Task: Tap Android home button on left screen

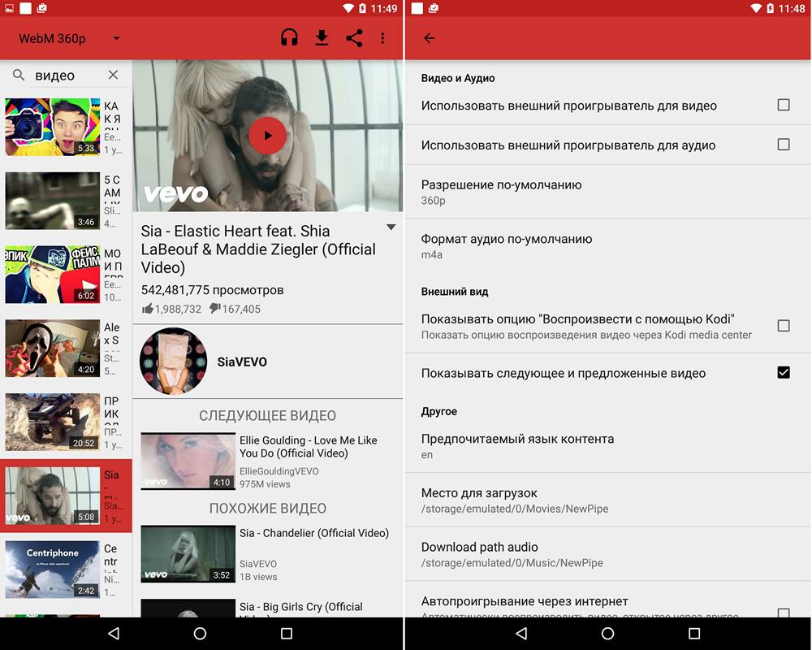Action: tap(200, 633)
